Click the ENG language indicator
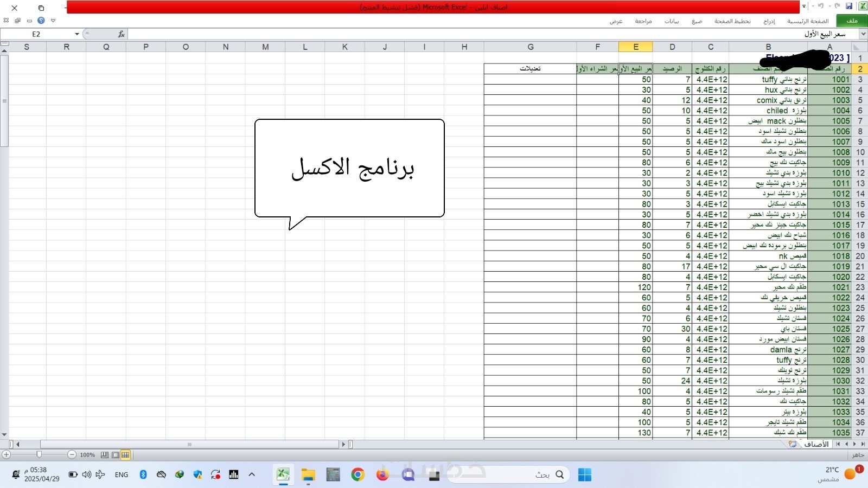 click(x=122, y=474)
